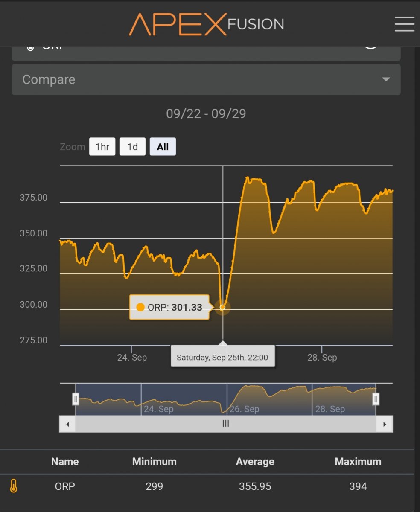Select the 1d zoom option
Image resolution: width=420 pixels, height=512 pixels.
click(x=132, y=147)
